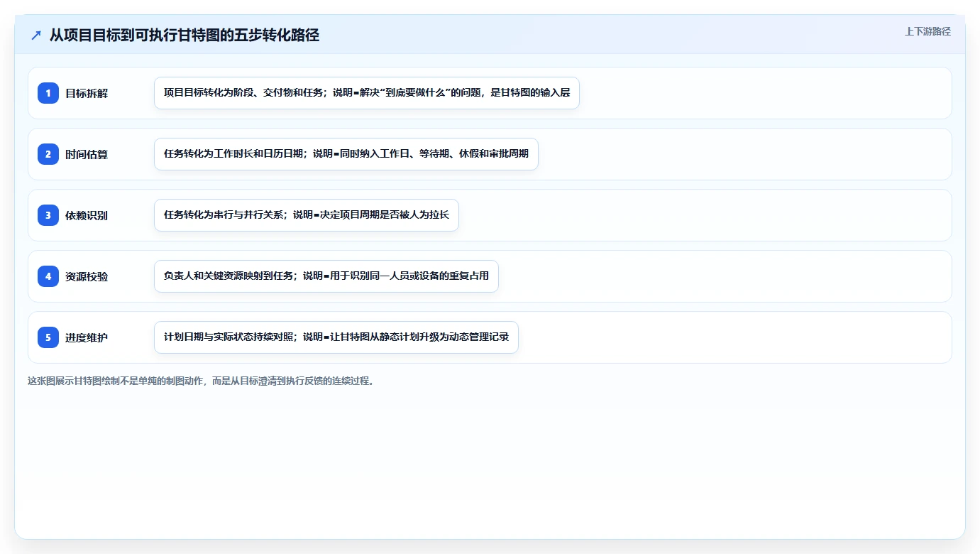Screen dimensions: 980x554
Task: Click the diagonal arrow icon beside the title
Action: [x=36, y=36]
